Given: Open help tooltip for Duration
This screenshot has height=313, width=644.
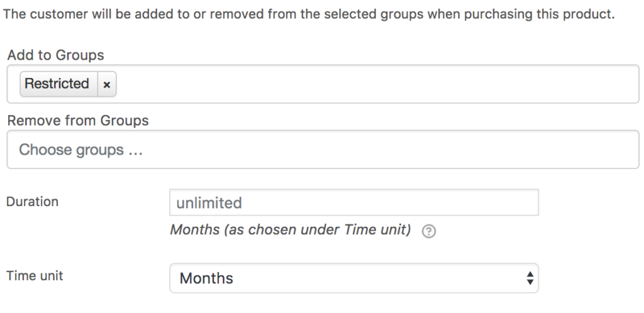Looking at the screenshot, I should pyautogui.click(x=429, y=231).
